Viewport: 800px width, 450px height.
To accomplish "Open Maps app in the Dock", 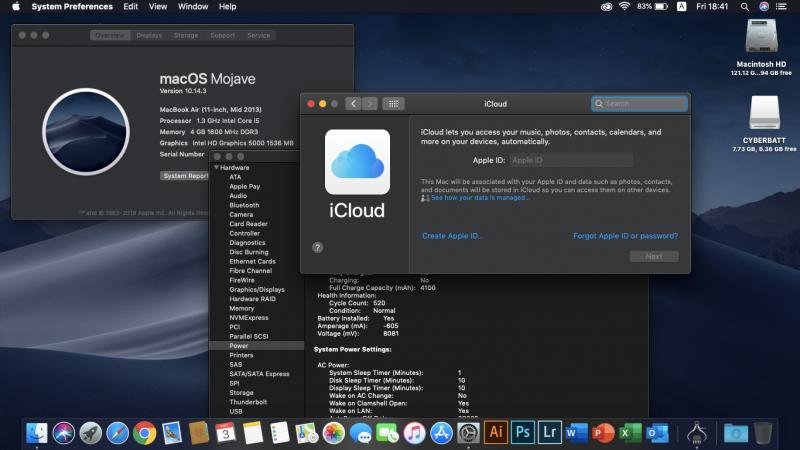I will pyautogui.click(x=307, y=433).
